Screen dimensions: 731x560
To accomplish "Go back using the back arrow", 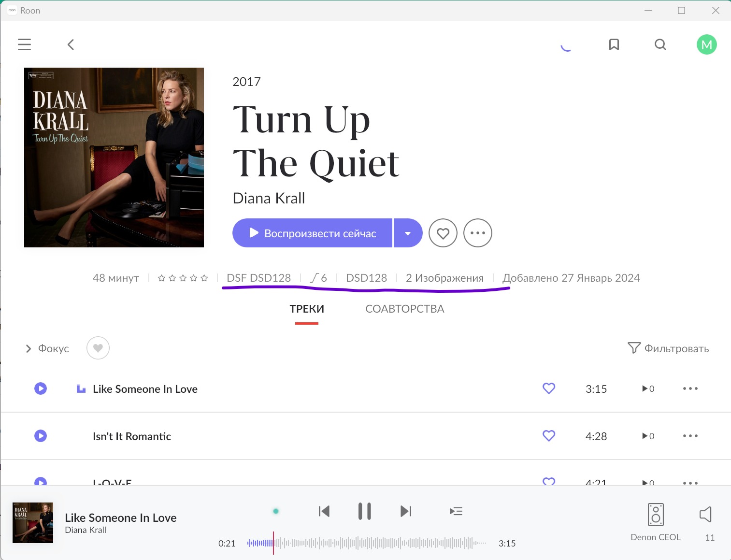I will [x=71, y=45].
